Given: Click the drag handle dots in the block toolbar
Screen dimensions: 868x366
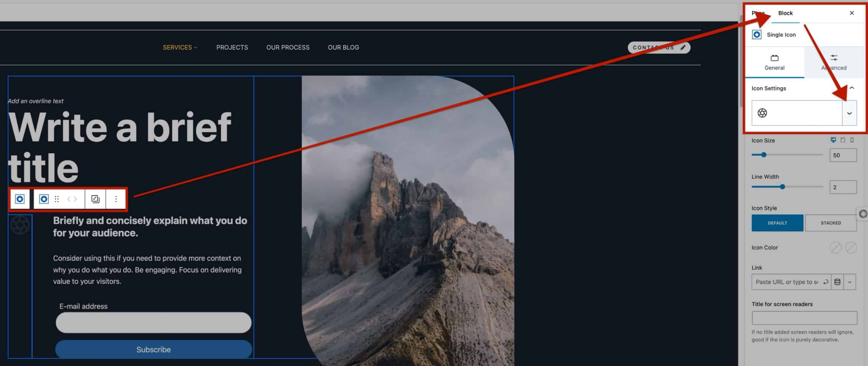Looking at the screenshot, I should coord(57,199).
